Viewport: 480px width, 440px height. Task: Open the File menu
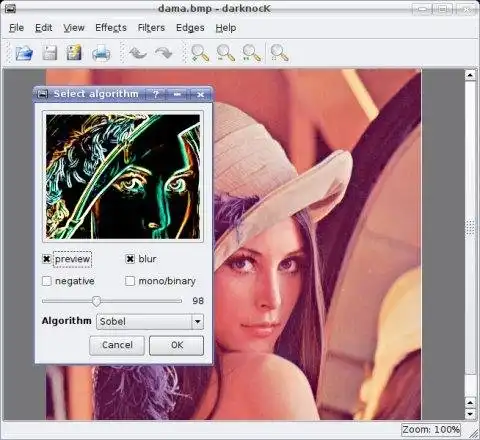[x=16, y=28]
